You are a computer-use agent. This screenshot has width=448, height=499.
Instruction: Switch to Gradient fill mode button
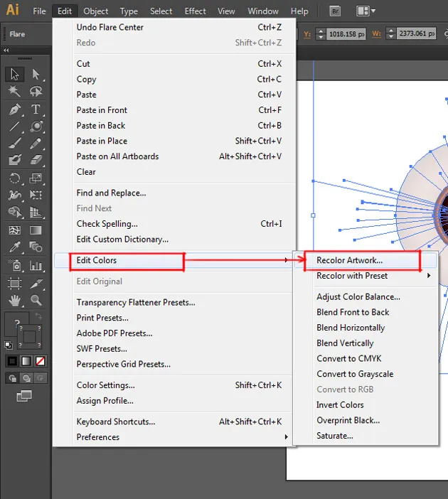pos(26,361)
